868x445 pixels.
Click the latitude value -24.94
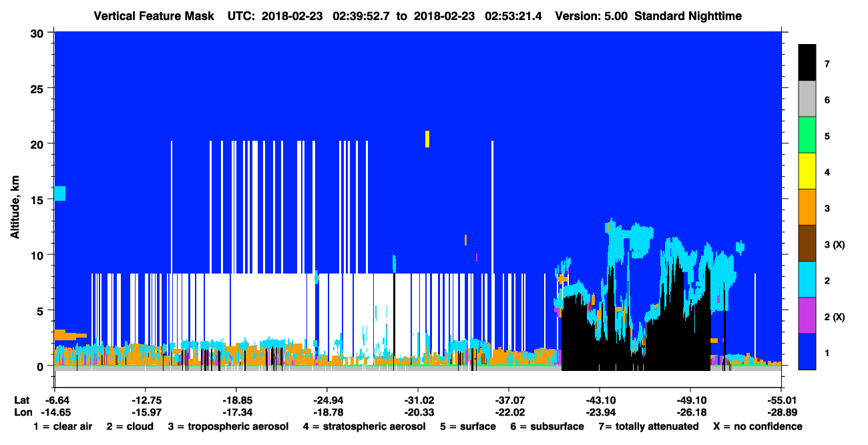[x=327, y=400]
